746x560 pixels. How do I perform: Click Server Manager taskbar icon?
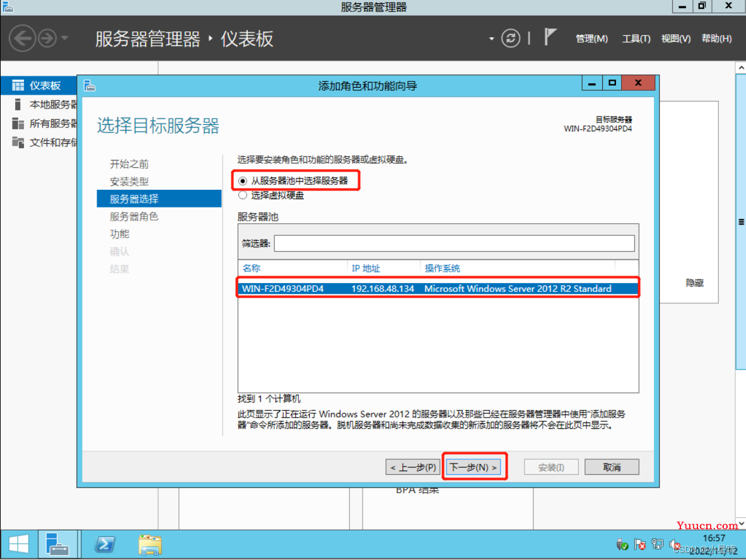click(x=57, y=544)
